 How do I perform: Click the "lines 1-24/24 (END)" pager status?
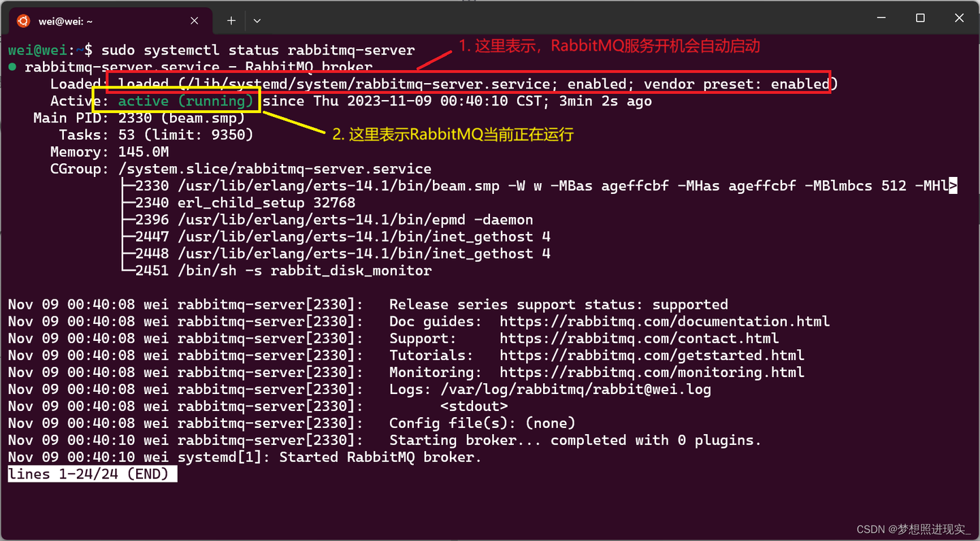[x=92, y=474]
